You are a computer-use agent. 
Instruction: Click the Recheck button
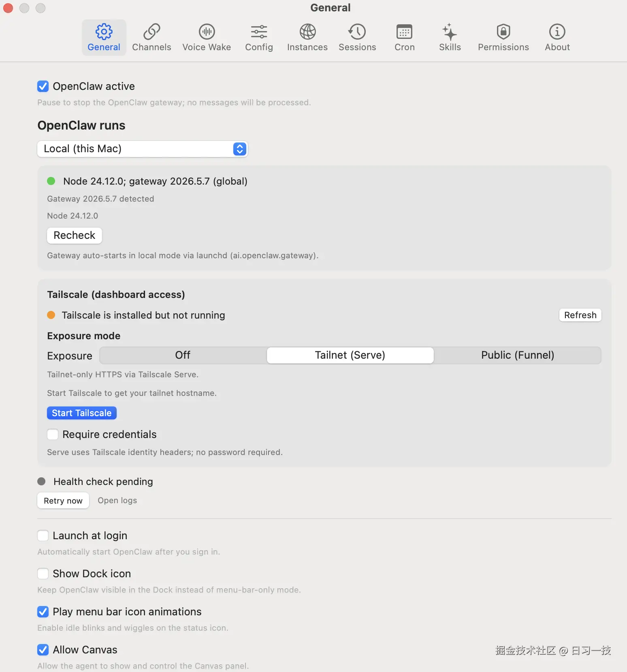[75, 236]
